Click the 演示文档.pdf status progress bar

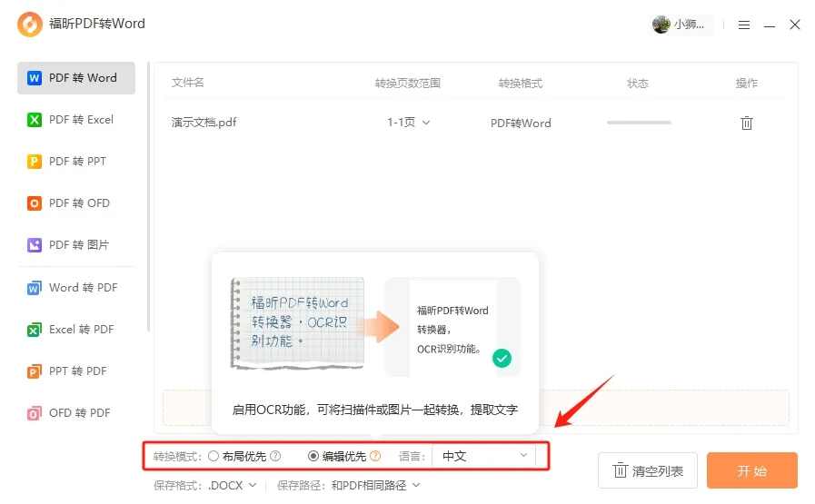coord(639,123)
